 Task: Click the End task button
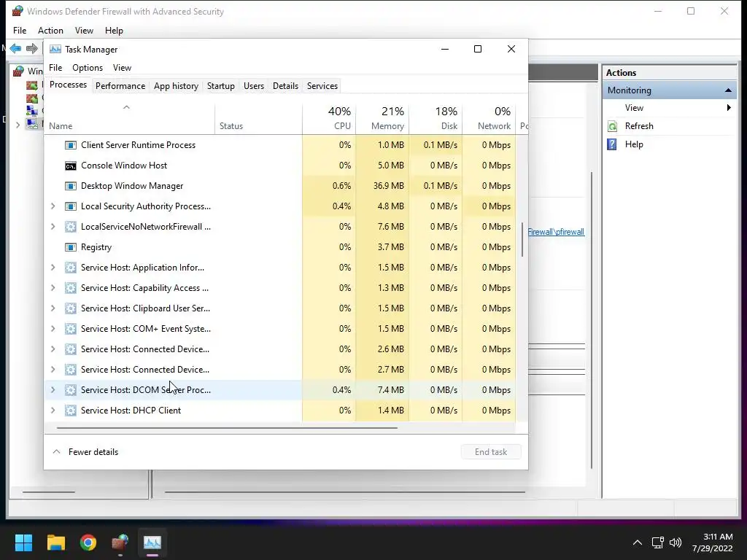pos(491,452)
